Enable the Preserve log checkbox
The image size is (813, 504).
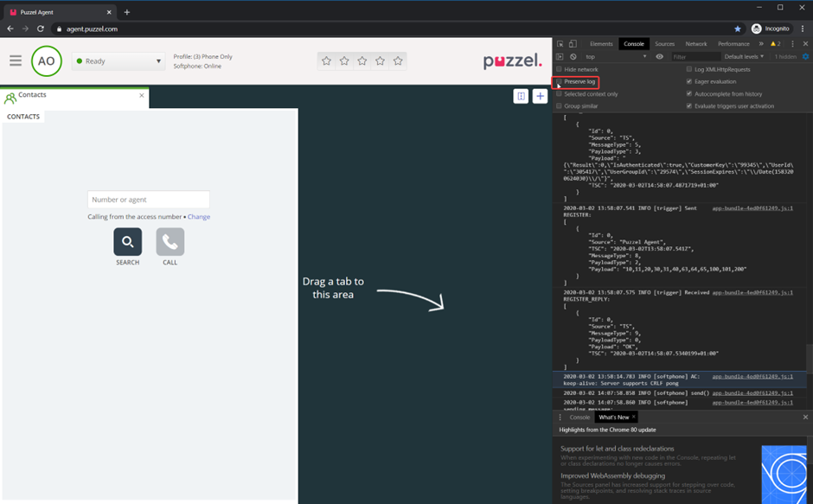tap(560, 81)
